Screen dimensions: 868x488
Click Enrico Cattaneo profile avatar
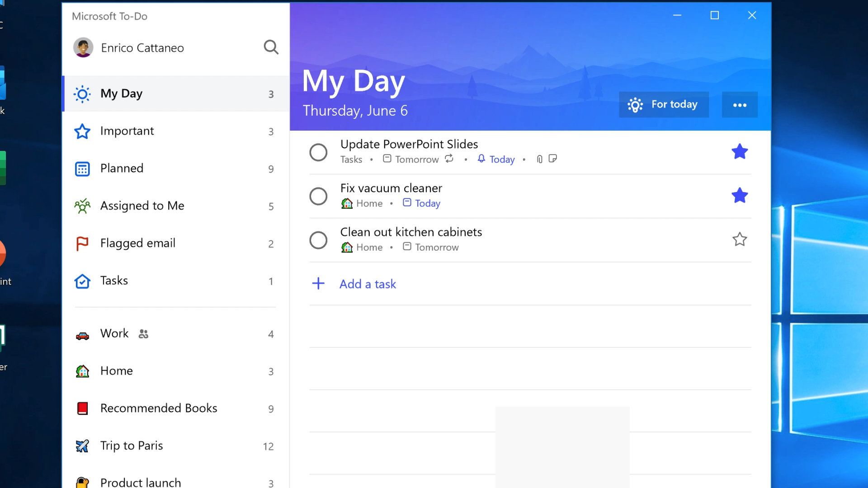(x=83, y=47)
